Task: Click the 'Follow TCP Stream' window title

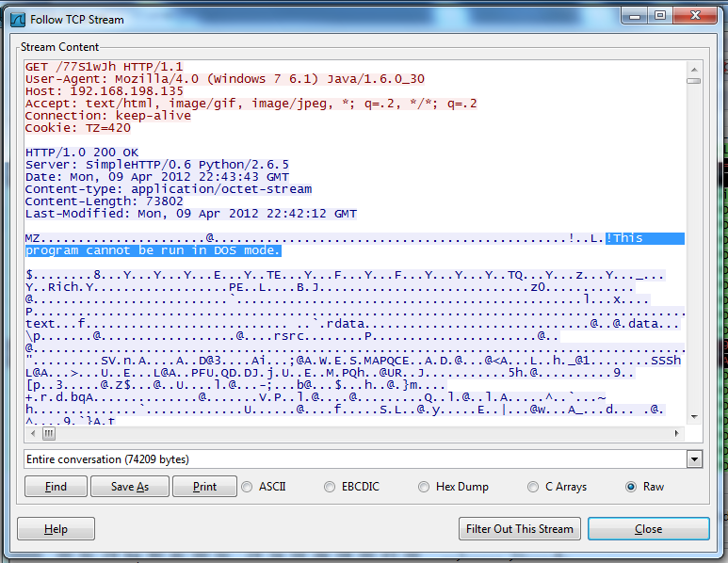Action: tap(77, 20)
